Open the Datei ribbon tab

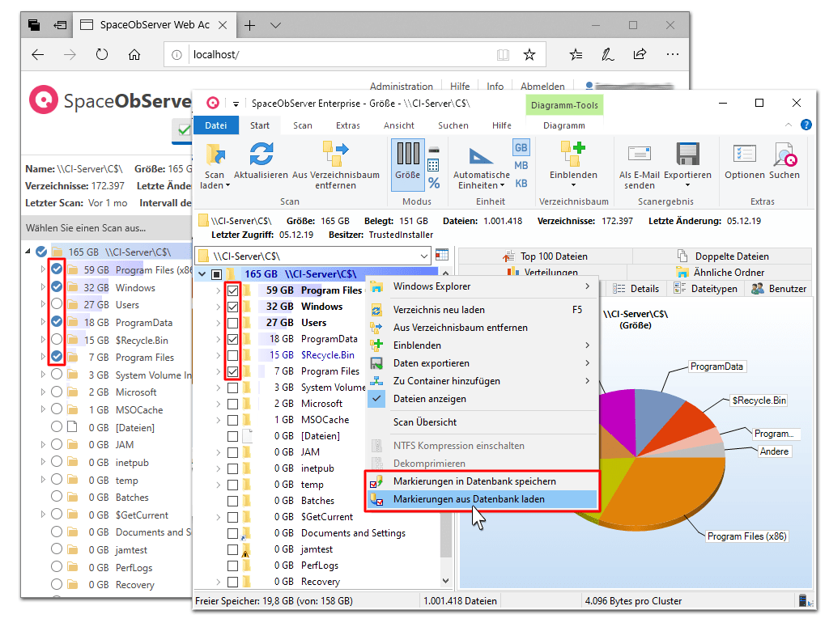click(215, 125)
